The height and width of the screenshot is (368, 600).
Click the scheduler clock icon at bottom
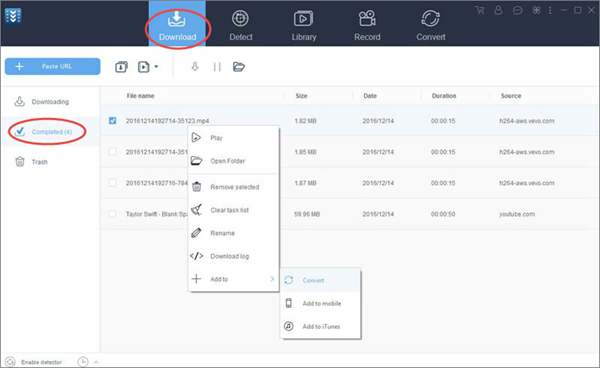83,361
